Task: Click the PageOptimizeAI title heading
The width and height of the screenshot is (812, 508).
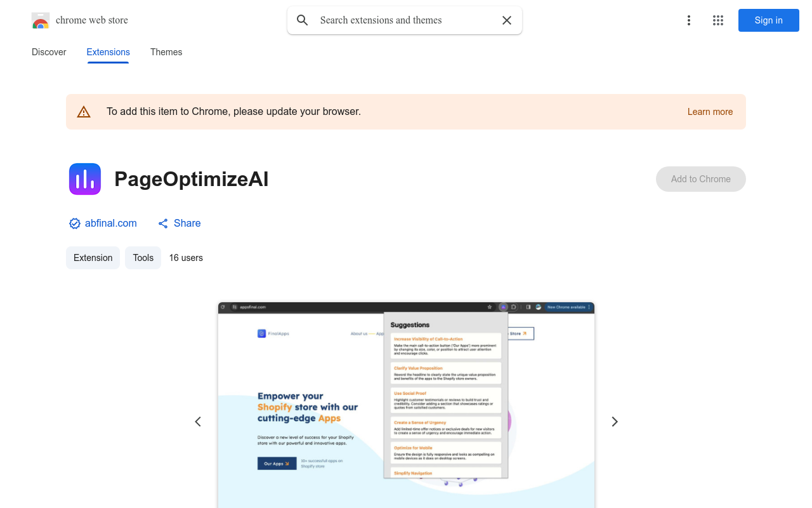Action: [x=192, y=179]
